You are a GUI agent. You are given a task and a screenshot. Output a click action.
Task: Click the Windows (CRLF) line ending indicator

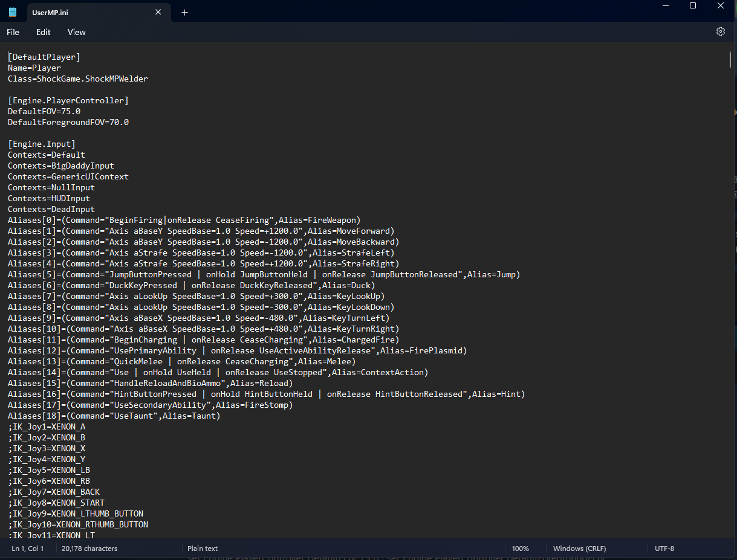(x=579, y=549)
